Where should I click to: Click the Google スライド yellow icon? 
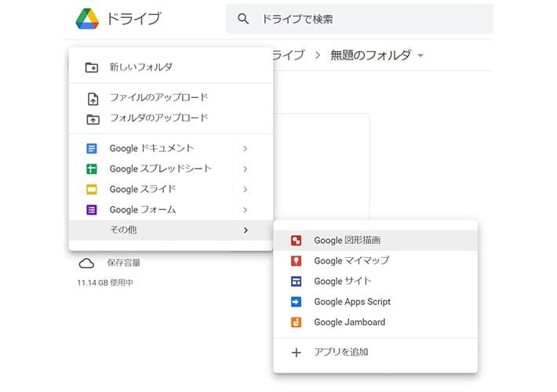92,189
